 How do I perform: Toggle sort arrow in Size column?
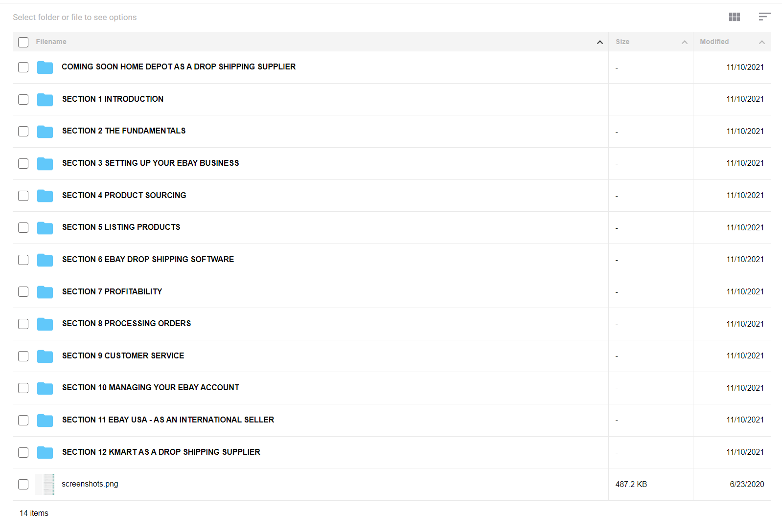pos(684,42)
